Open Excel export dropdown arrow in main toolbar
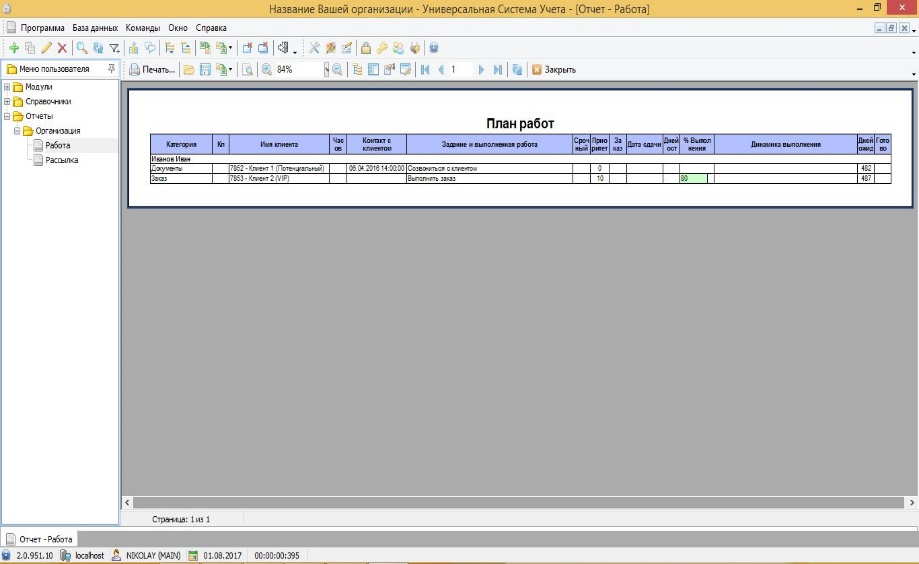The width and height of the screenshot is (919, 564). pyautogui.click(x=230, y=48)
